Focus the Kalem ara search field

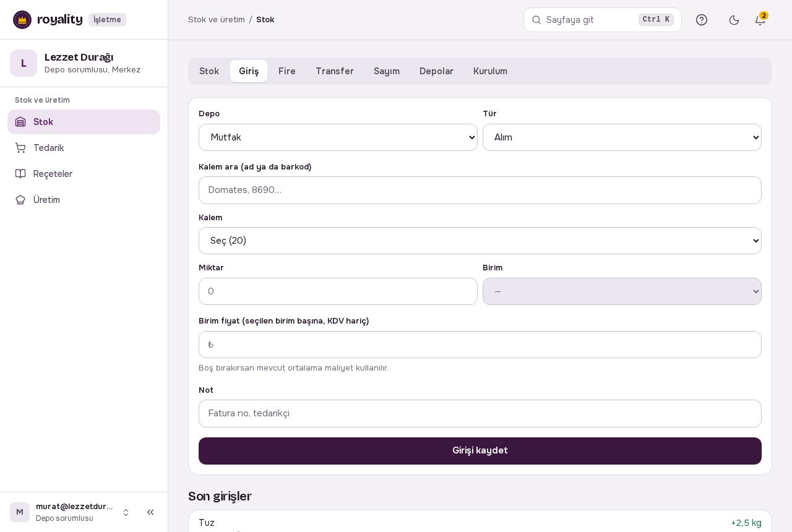pyautogui.click(x=480, y=190)
